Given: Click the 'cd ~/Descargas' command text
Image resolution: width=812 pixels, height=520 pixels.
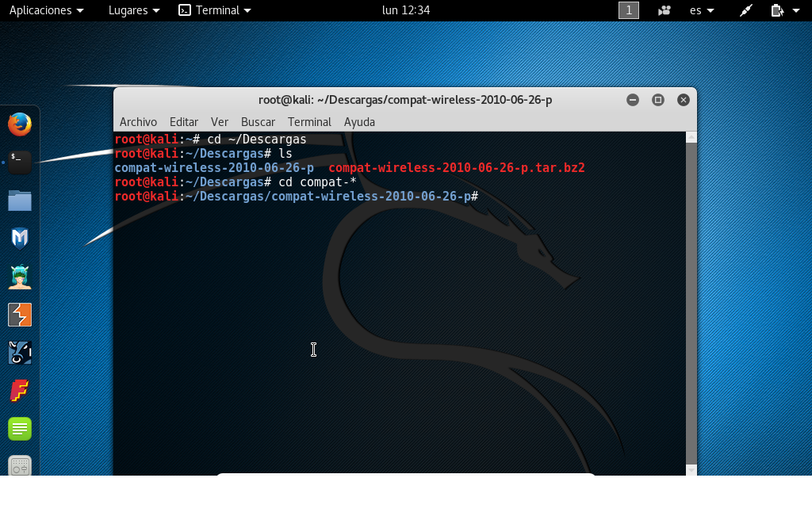Looking at the screenshot, I should click(x=256, y=140).
